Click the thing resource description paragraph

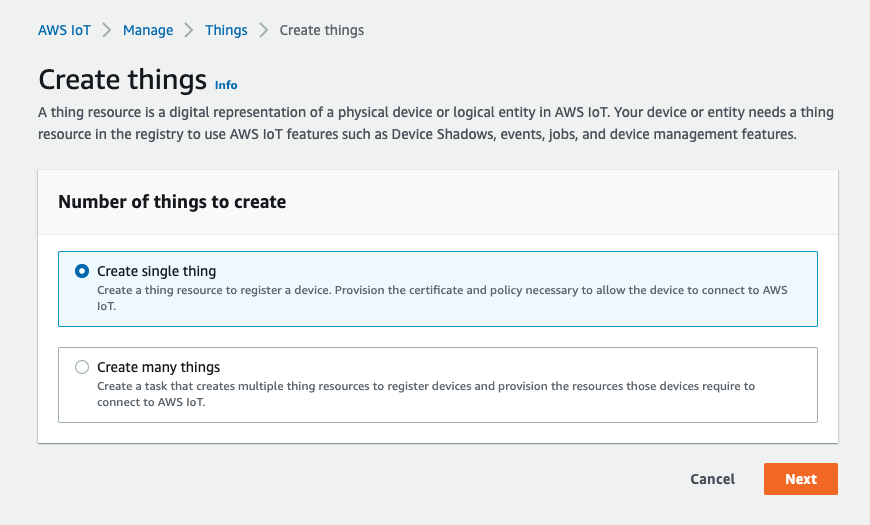click(x=436, y=123)
